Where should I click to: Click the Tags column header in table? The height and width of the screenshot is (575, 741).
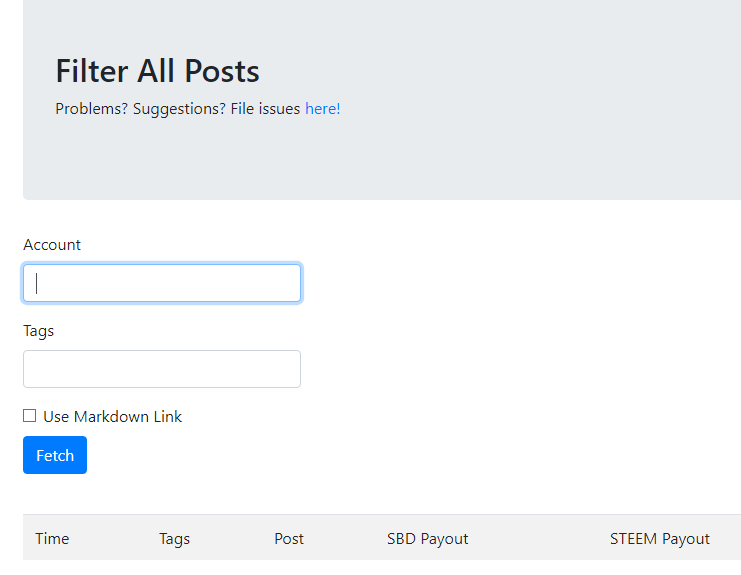coord(174,539)
